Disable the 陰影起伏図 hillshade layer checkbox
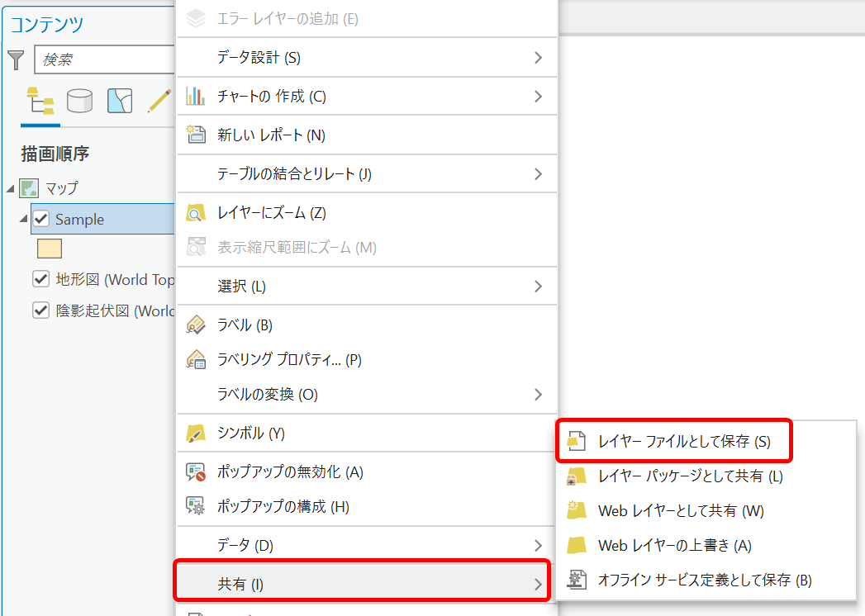Screen dimensions: 865x616 (x=41, y=310)
